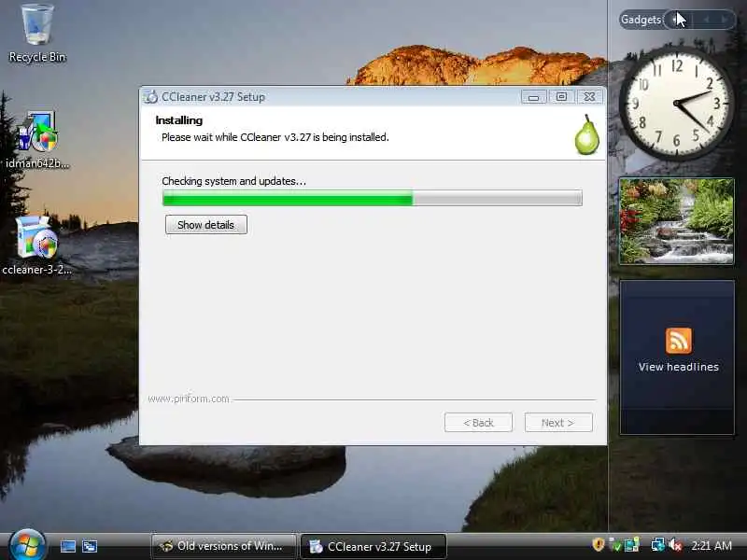Viewport: 747px width, 560px height.
Task: Select the ccleaner-3-2 installer desktop icon
Action: tap(37, 245)
